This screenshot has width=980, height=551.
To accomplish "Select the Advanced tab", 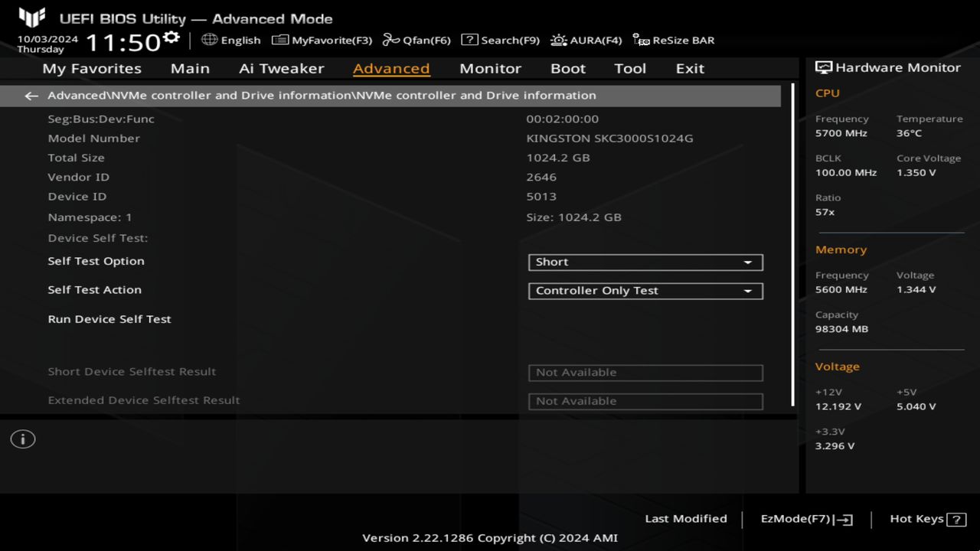I will 391,68.
